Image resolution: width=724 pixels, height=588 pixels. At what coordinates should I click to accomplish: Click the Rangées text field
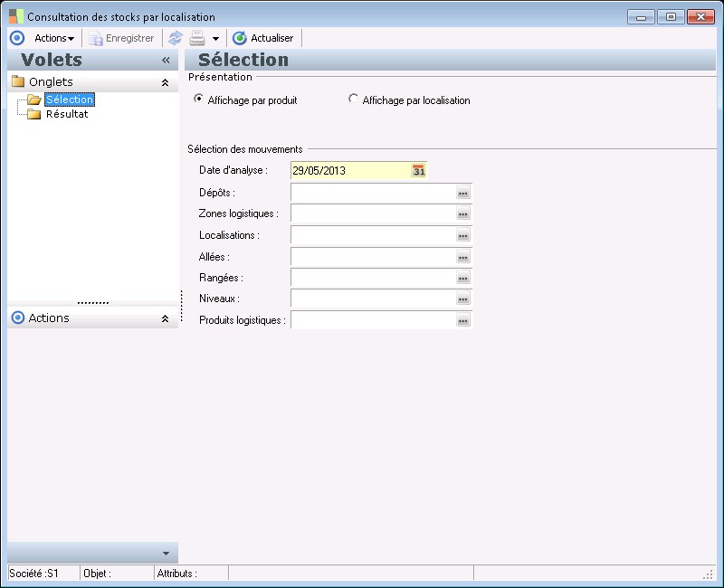click(x=373, y=278)
